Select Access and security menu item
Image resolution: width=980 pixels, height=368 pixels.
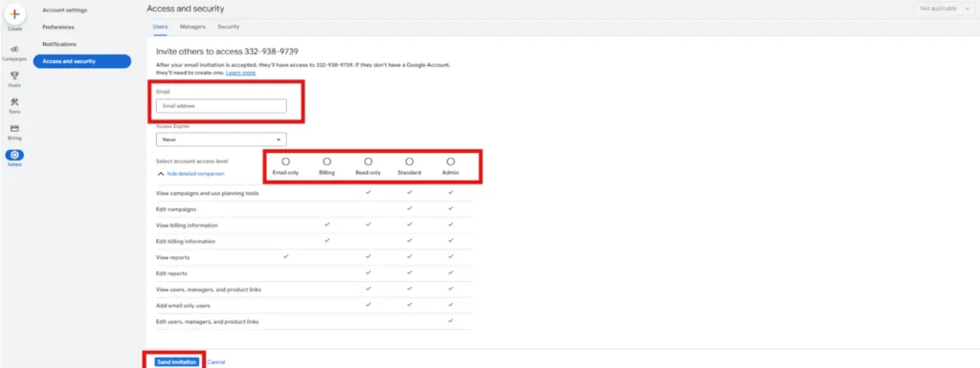[x=82, y=61]
